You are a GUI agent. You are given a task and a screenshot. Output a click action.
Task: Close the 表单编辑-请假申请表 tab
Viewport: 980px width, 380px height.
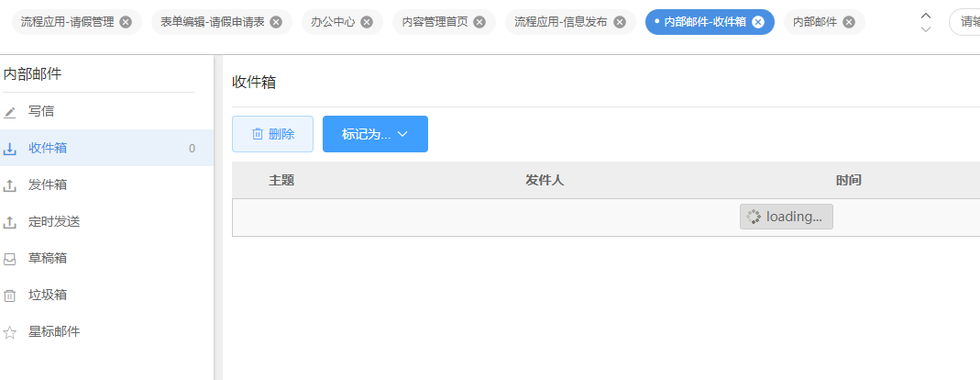pyautogui.click(x=276, y=22)
